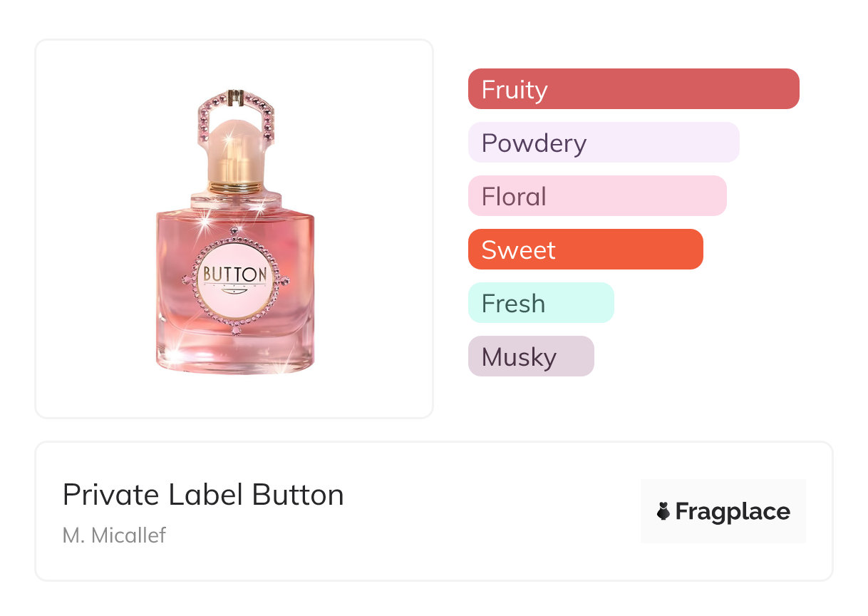Screen dimensions: 868x616
Task: Open the M. Micallef brand link
Action: coord(114,535)
